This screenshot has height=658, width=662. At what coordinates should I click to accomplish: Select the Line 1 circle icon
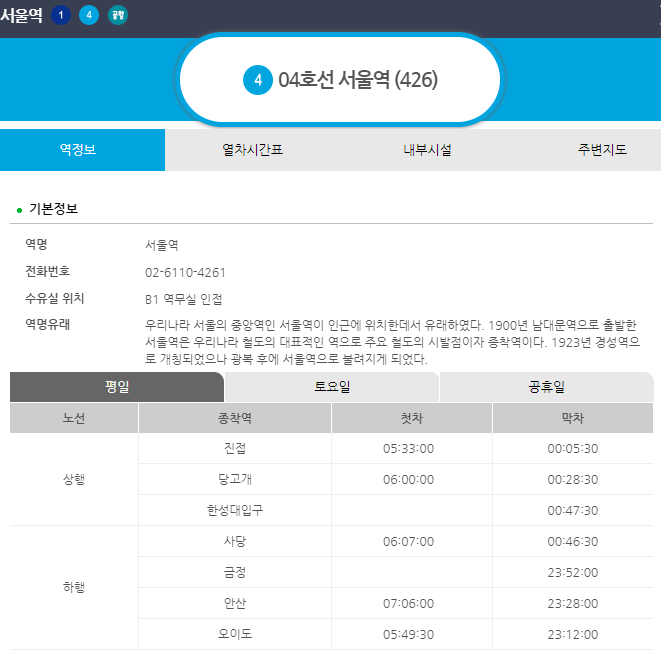point(61,16)
